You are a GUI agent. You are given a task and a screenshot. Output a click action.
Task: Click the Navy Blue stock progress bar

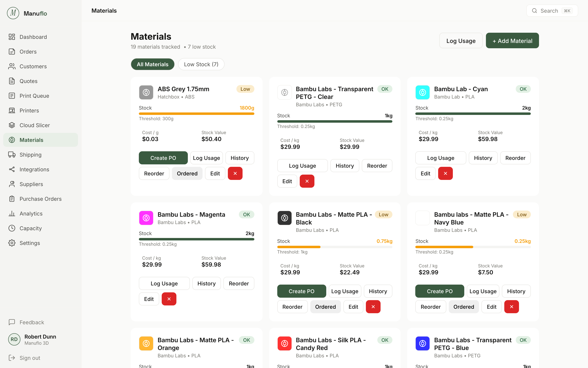point(473,247)
